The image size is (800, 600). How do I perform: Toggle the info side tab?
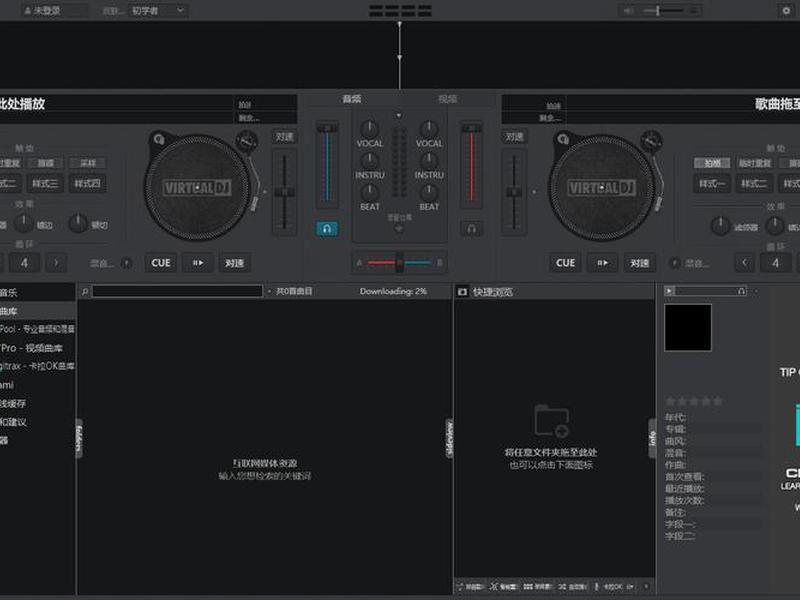(x=652, y=438)
